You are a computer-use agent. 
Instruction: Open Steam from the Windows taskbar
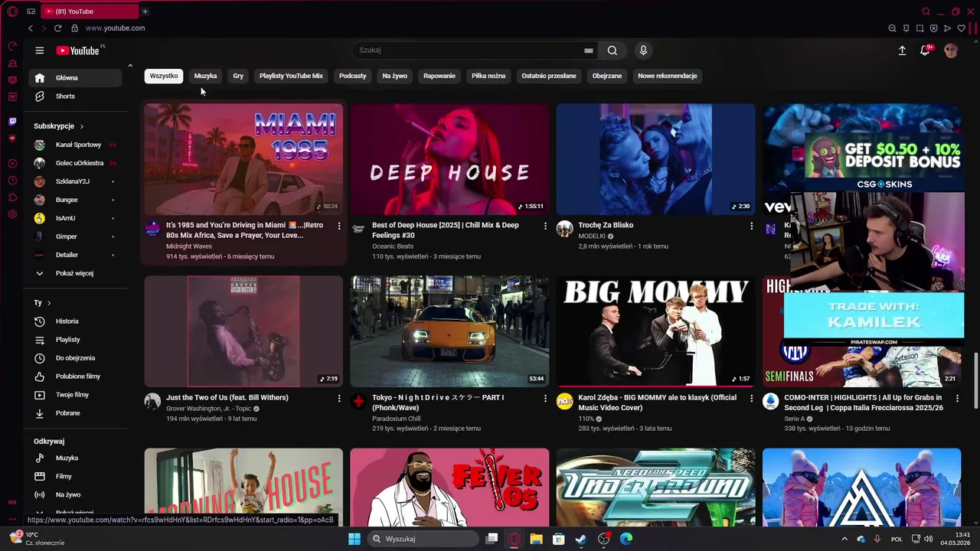tap(581, 539)
